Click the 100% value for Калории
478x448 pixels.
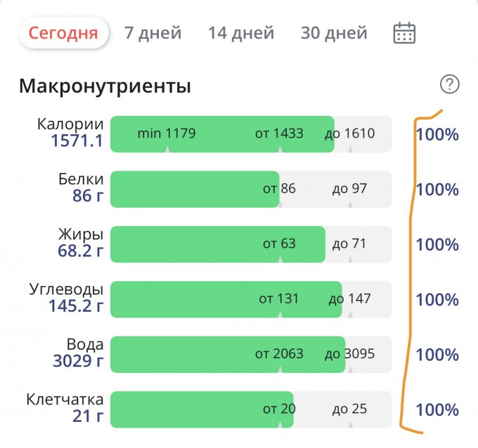pos(437,134)
